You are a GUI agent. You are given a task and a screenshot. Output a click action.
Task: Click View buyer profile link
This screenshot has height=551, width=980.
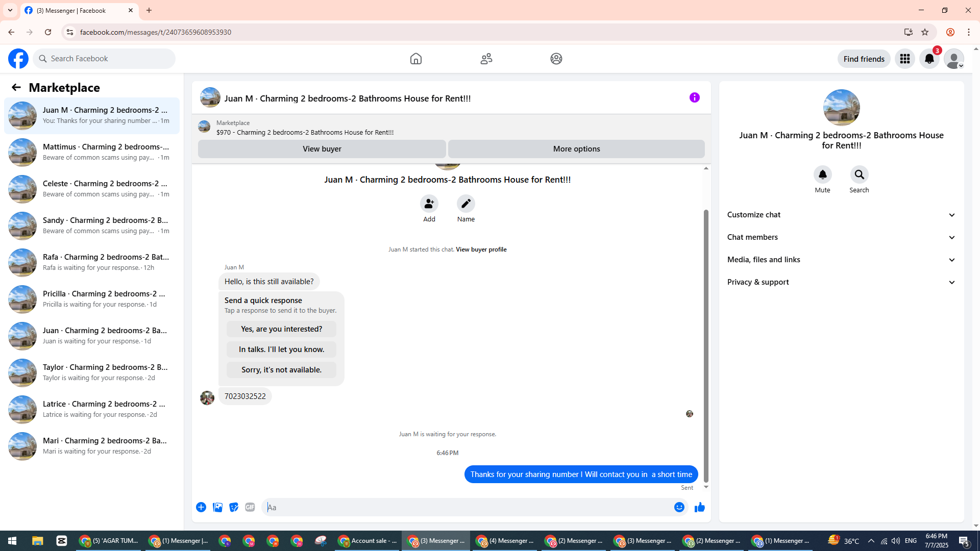pos(481,249)
